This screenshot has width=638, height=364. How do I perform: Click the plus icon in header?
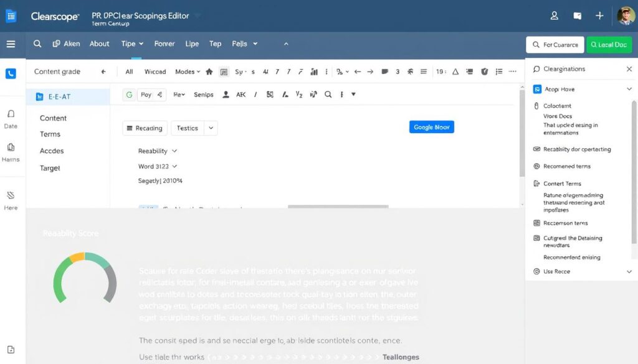point(599,16)
